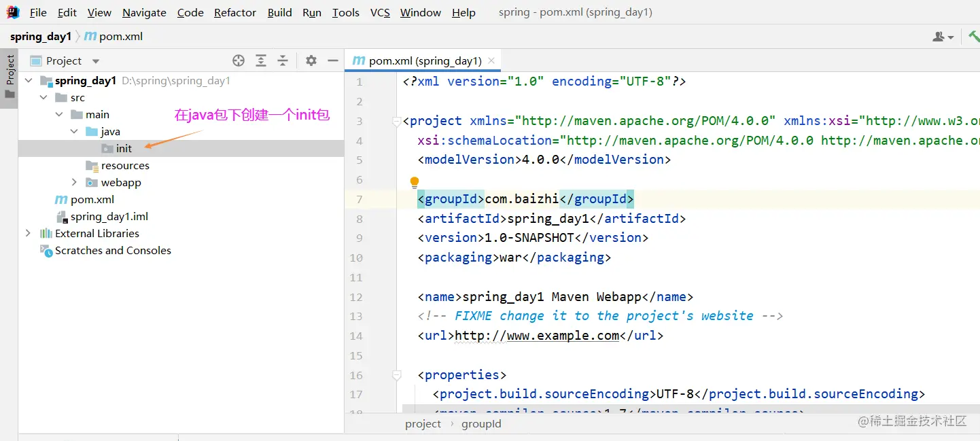Open the Edit menu

67,12
